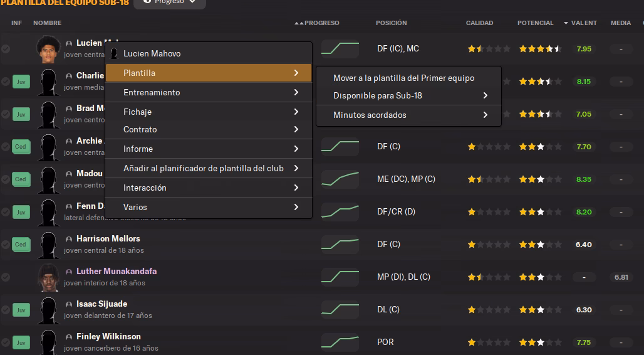The width and height of the screenshot is (644, 355).
Task: Toggle selection tick for Archie row
Action: 6,147
